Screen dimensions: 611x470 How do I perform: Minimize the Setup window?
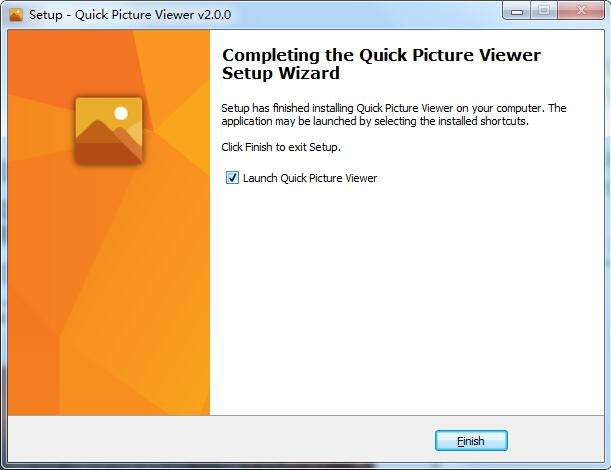(517, 11)
